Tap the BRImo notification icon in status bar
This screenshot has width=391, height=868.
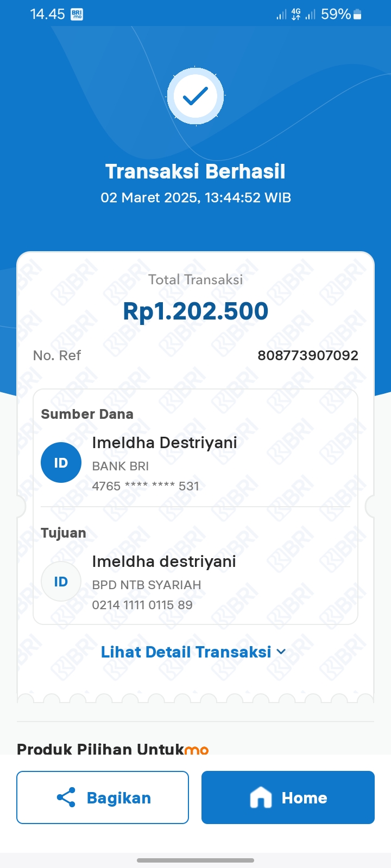(77, 15)
